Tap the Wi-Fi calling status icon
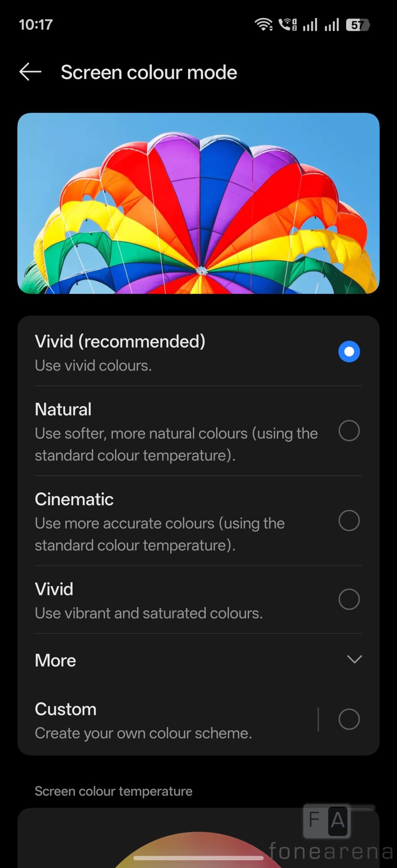The image size is (397, 868). 287,25
